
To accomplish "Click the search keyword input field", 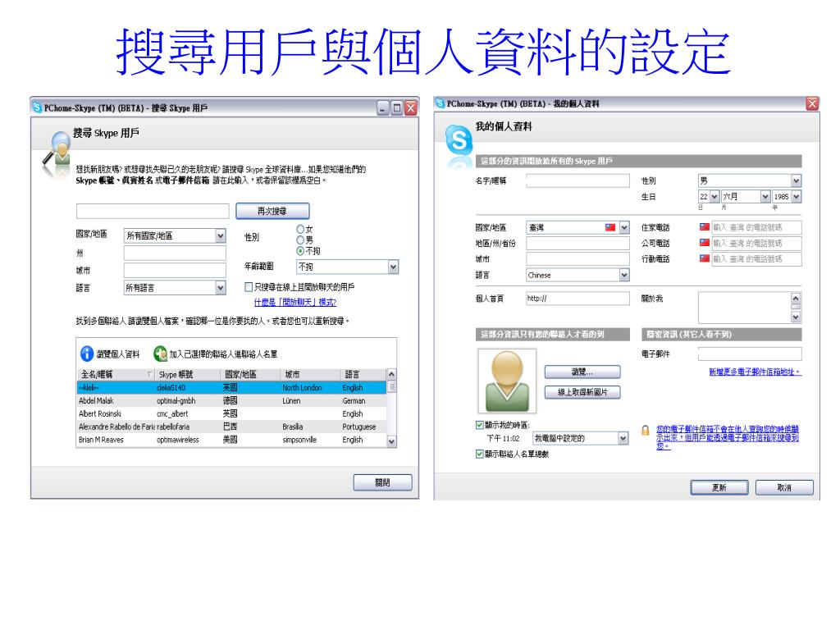I will coord(153,211).
